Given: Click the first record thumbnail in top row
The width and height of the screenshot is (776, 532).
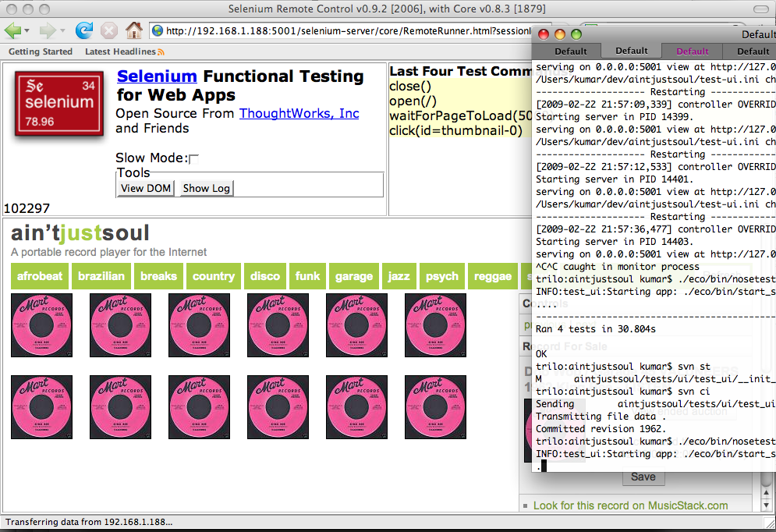Looking at the screenshot, I should (41, 325).
